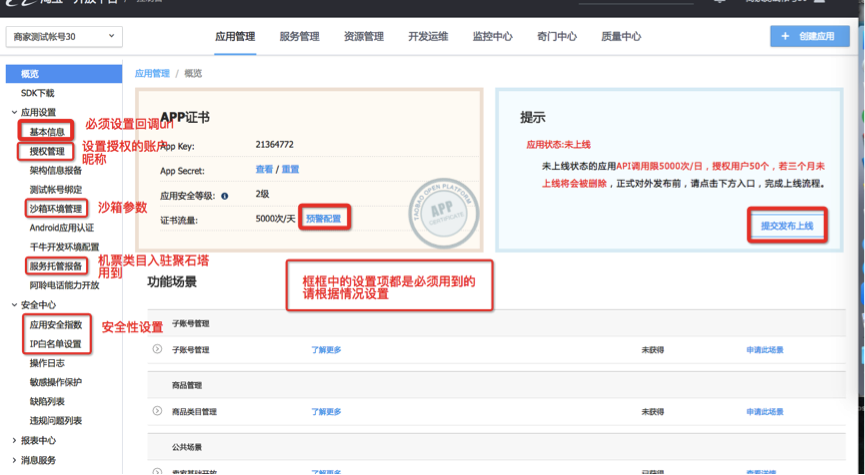This screenshot has width=865, height=475.
Task: Open 操作日志 in the sidebar
Action: pyautogui.click(x=47, y=363)
